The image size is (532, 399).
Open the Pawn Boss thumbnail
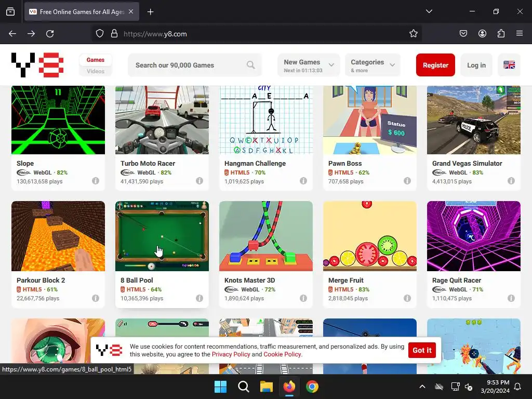tap(370, 120)
